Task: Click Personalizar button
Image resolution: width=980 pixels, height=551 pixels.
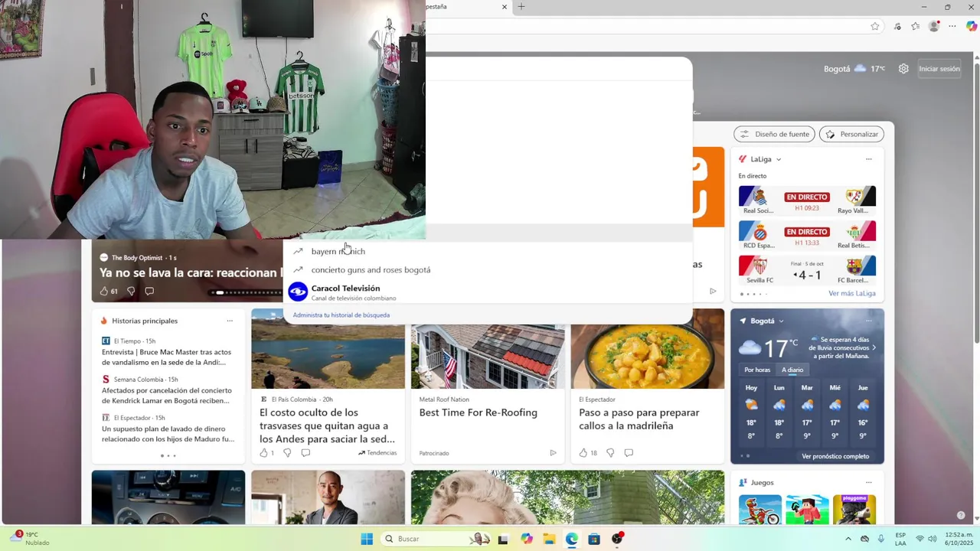Action: (851, 134)
